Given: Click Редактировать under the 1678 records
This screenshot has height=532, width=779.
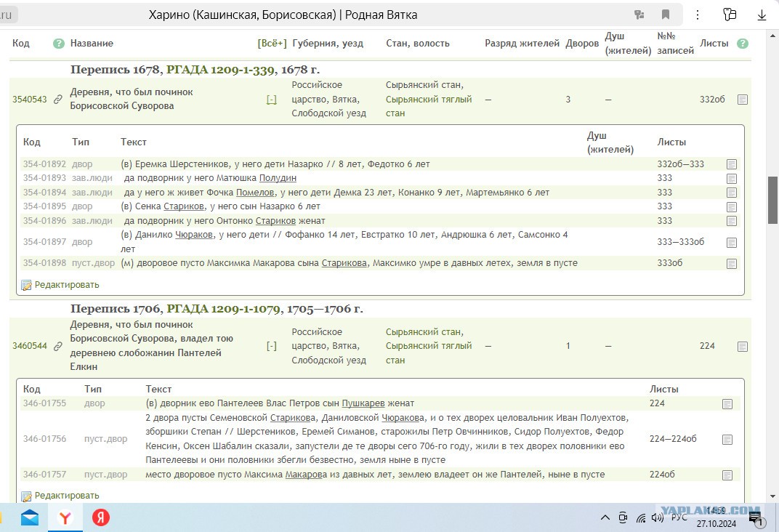Looking at the screenshot, I should 67,285.
